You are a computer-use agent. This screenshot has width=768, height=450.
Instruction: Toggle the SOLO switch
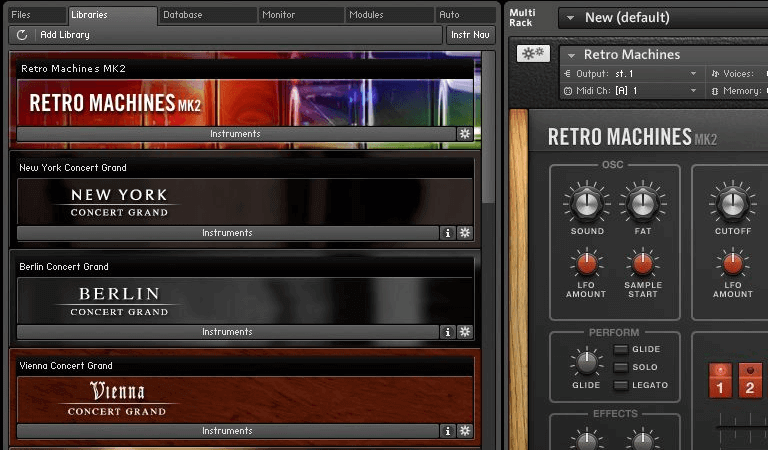coord(621,367)
